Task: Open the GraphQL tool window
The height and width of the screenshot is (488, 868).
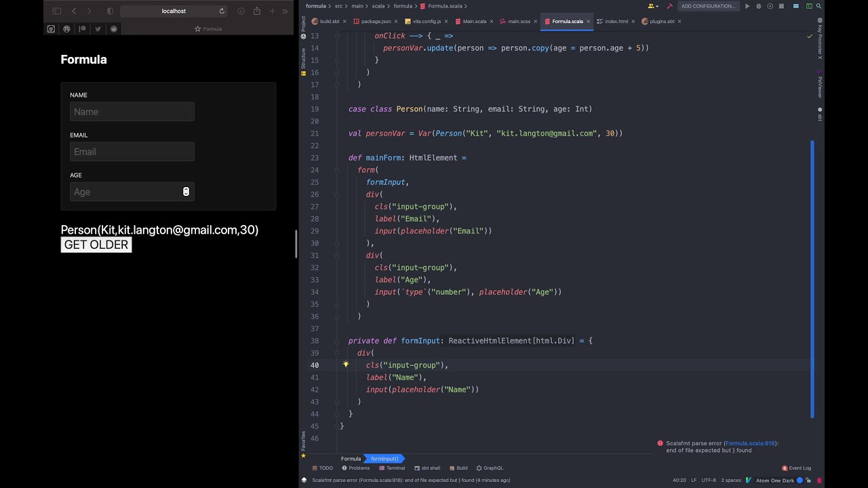Action: pos(490,468)
